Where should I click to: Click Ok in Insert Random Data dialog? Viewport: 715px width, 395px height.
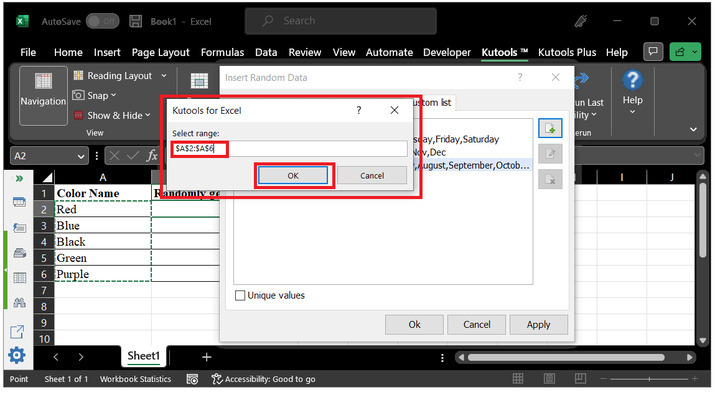(414, 324)
